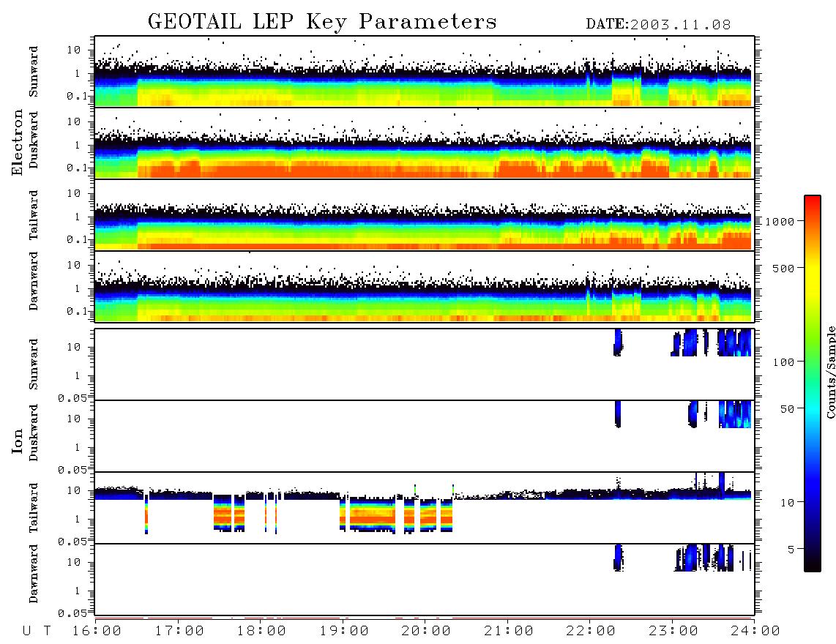Click the Electron Tailward panel label

(34, 215)
